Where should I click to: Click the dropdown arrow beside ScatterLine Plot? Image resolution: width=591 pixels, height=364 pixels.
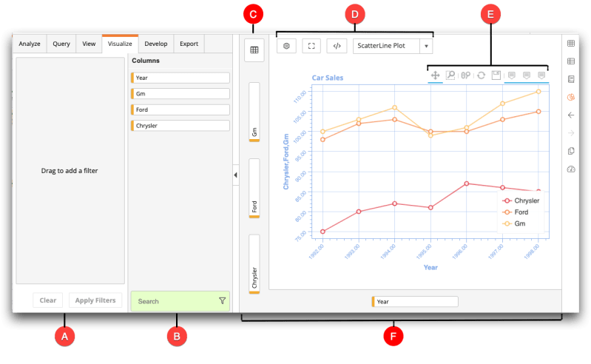[x=426, y=46]
